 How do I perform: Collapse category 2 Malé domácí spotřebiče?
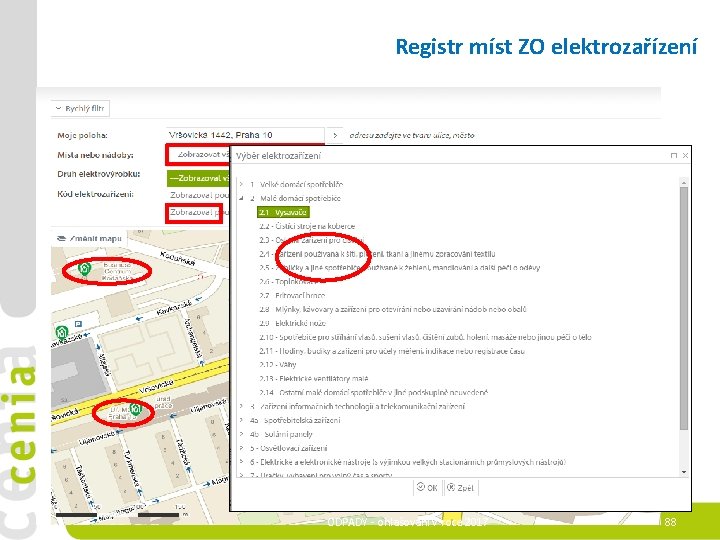click(241, 198)
